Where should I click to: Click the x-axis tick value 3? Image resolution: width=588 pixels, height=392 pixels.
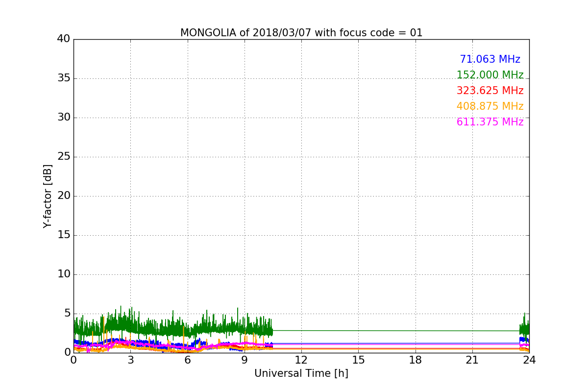coord(130,360)
